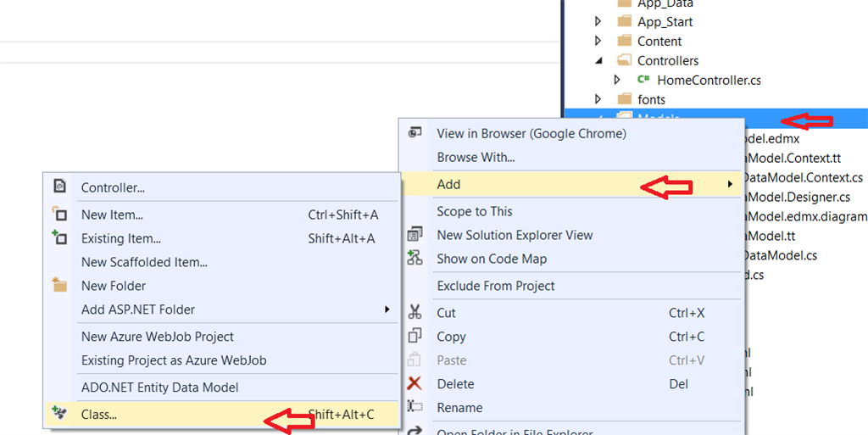Click the View in Browser icon
Viewport: 868px width, 435px height.
[415, 133]
